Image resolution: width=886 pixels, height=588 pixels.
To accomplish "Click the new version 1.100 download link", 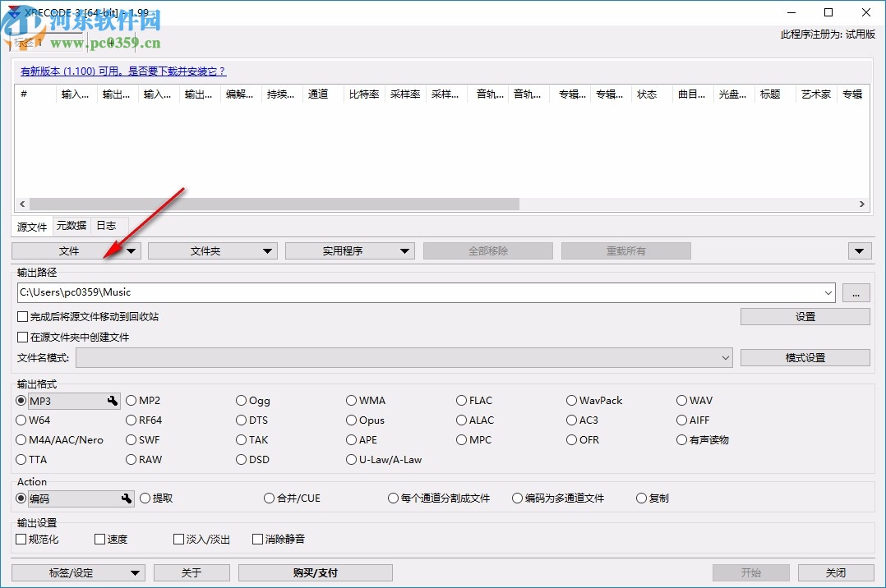I will (x=122, y=71).
